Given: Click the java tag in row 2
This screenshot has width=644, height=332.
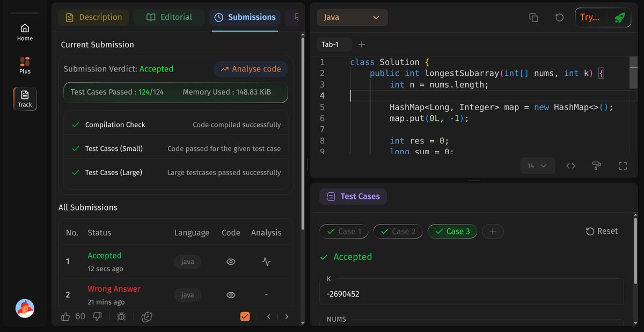Looking at the screenshot, I should click(187, 295).
